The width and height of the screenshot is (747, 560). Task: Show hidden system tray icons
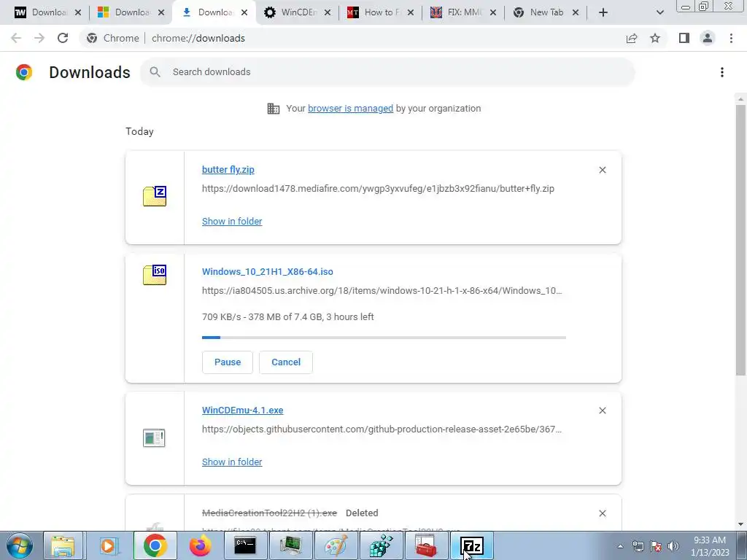(x=620, y=546)
